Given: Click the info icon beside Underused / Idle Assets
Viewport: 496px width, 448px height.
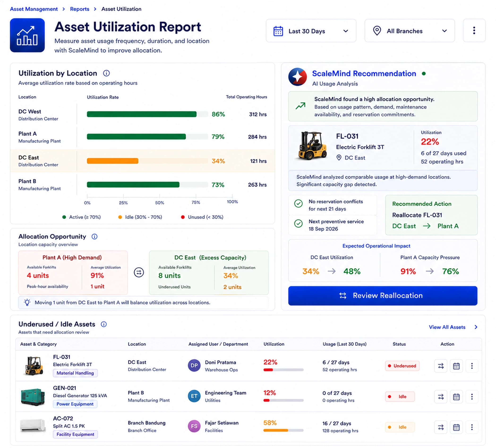Looking at the screenshot, I should (x=104, y=324).
